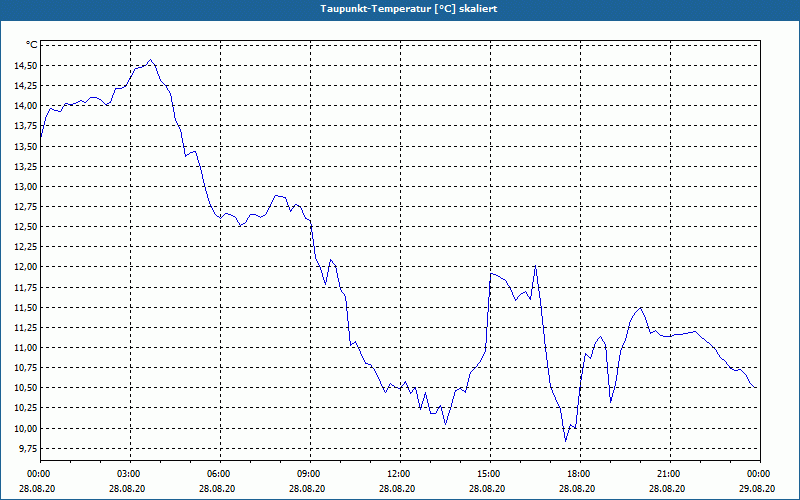Screen dimensions: 800x500
Task: Select the 18:00 x-axis label
Action: (x=579, y=474)
